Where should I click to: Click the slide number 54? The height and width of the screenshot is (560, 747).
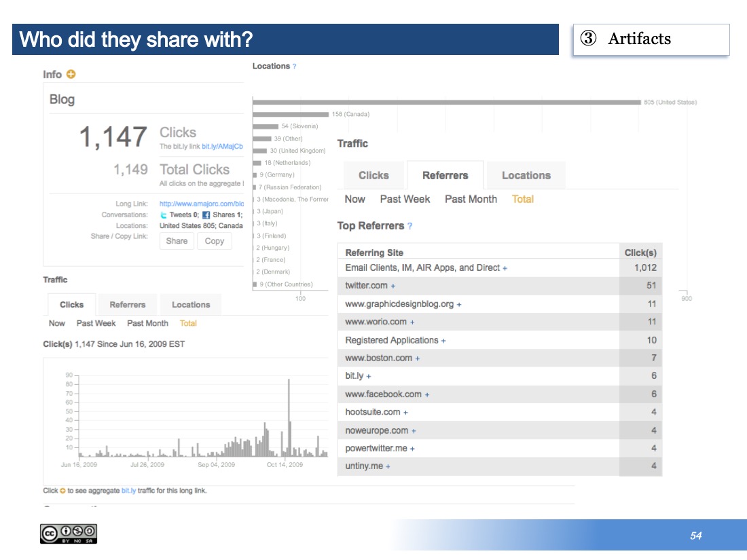pos(695,536)
